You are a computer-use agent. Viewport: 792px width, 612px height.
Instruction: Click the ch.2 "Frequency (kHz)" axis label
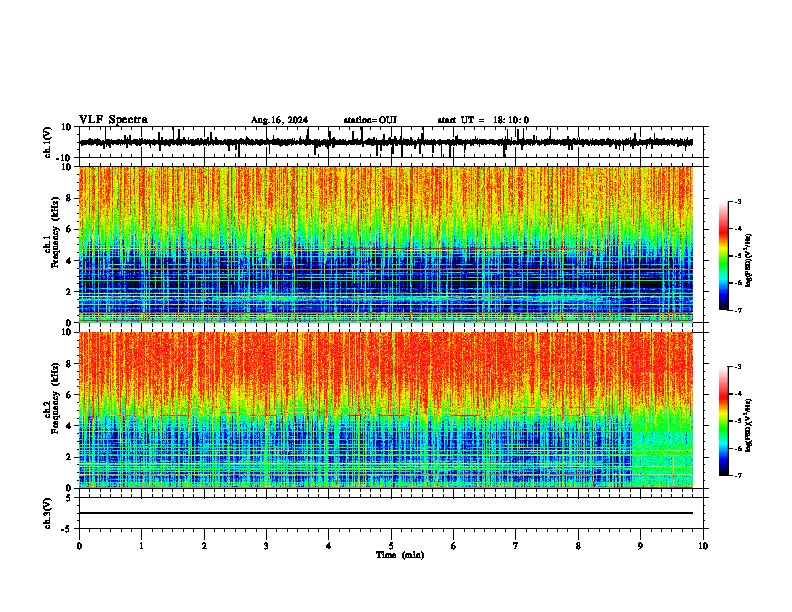(54, 398)
